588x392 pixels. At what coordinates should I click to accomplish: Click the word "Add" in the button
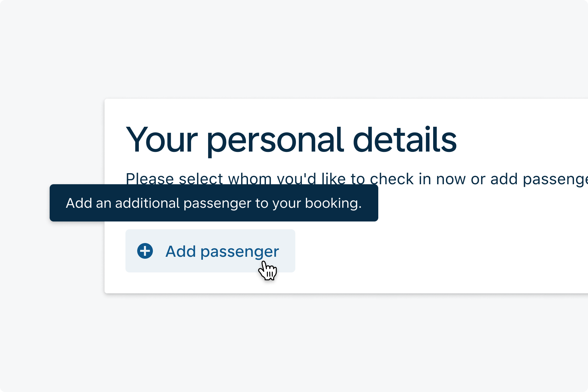point(181,251)
